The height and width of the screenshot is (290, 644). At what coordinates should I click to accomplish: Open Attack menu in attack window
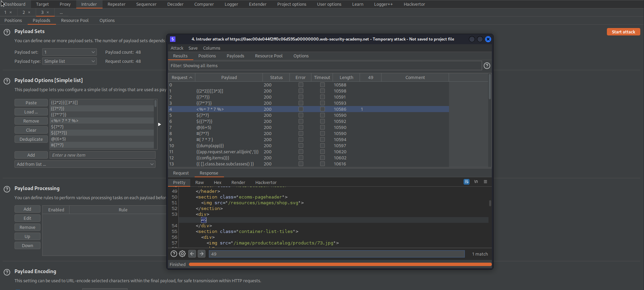click(177, 48)
